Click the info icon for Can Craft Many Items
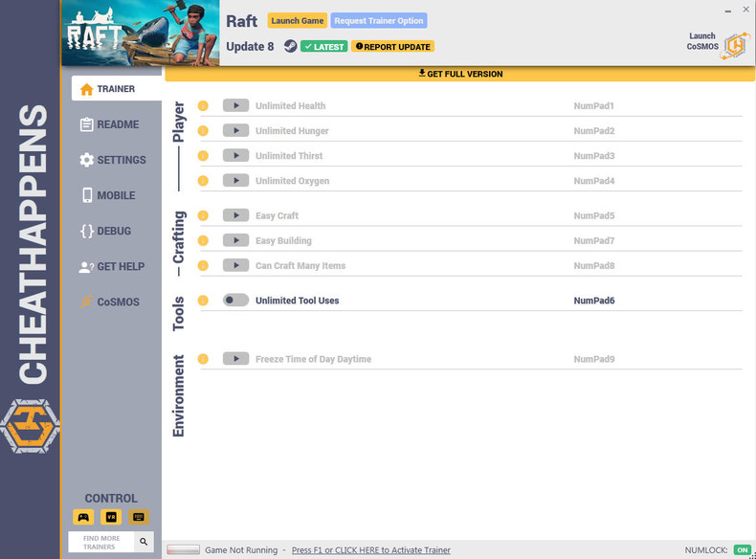756x559 pixels. pos(203,266)
